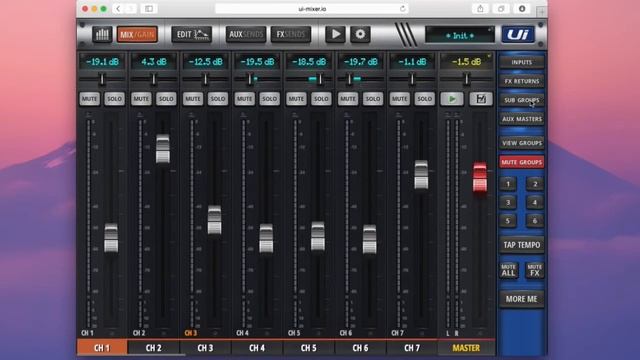Screen dimensions: 640x360
Task: Activate mute group 1
Action: pyautogui.click(x=508, y=184)
